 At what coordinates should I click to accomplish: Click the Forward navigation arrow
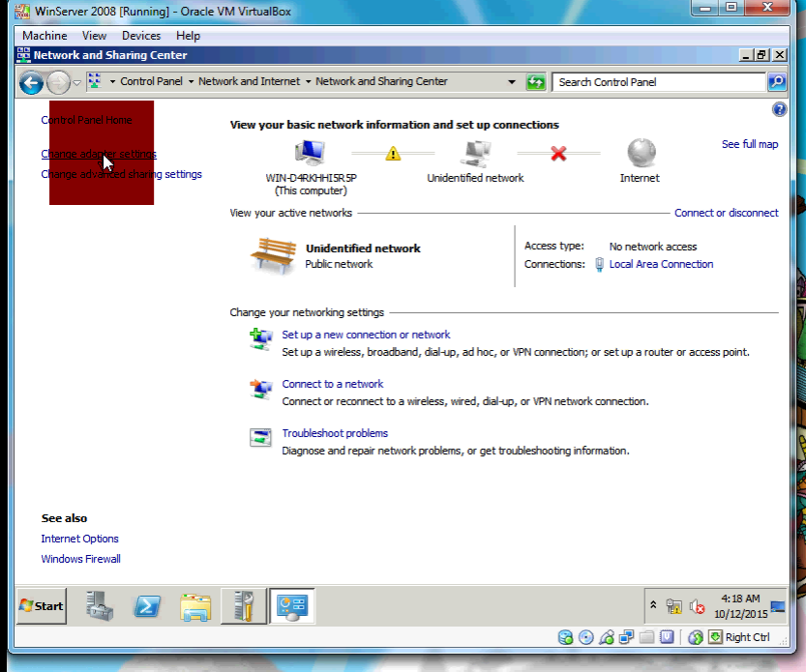pyautogui.click(x=58, y=82)
